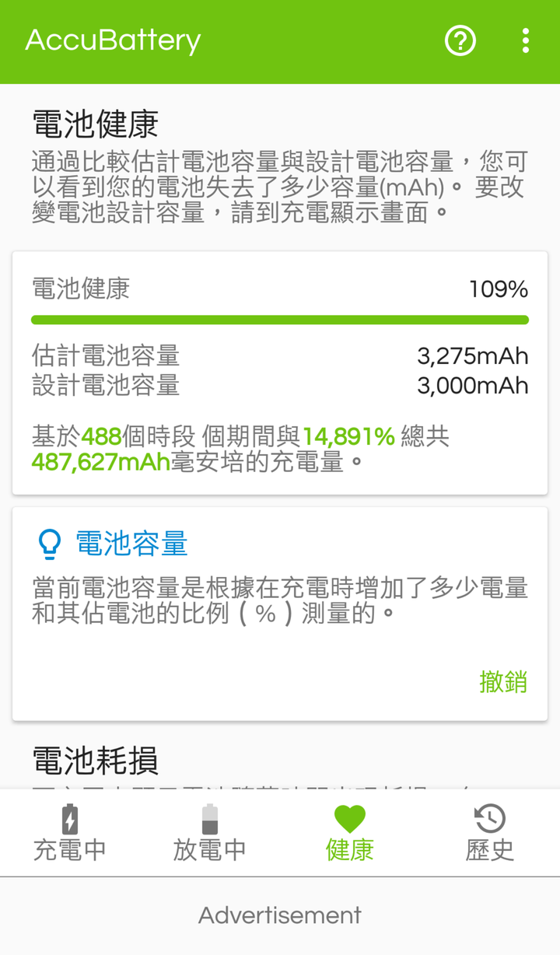Tap the 電池耗損 section heading
560x955 pixels.
[96, 761]
